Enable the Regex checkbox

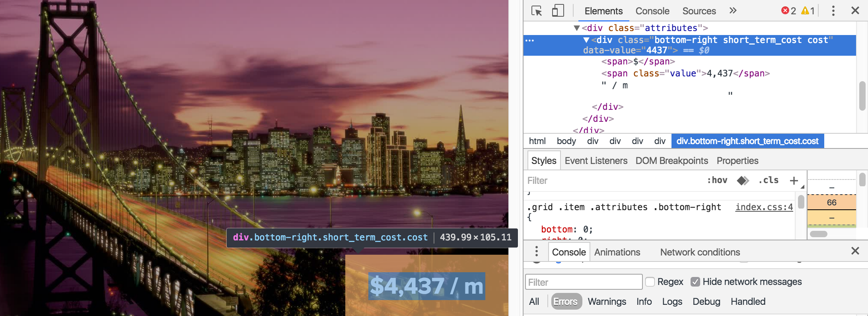pos(650,282)
